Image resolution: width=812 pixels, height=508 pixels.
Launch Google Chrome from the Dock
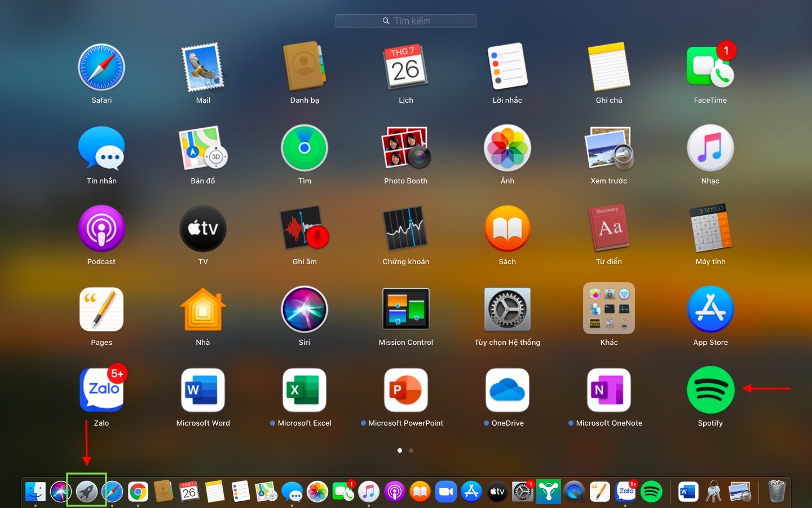[138, 492]
